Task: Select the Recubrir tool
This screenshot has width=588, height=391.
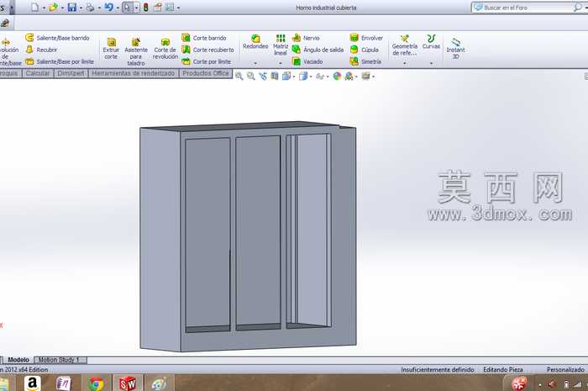Action: point(41,50)
